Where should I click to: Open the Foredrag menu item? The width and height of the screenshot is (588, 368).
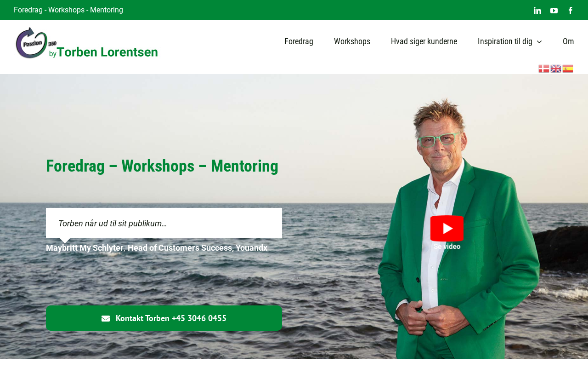tap(299, 41)
